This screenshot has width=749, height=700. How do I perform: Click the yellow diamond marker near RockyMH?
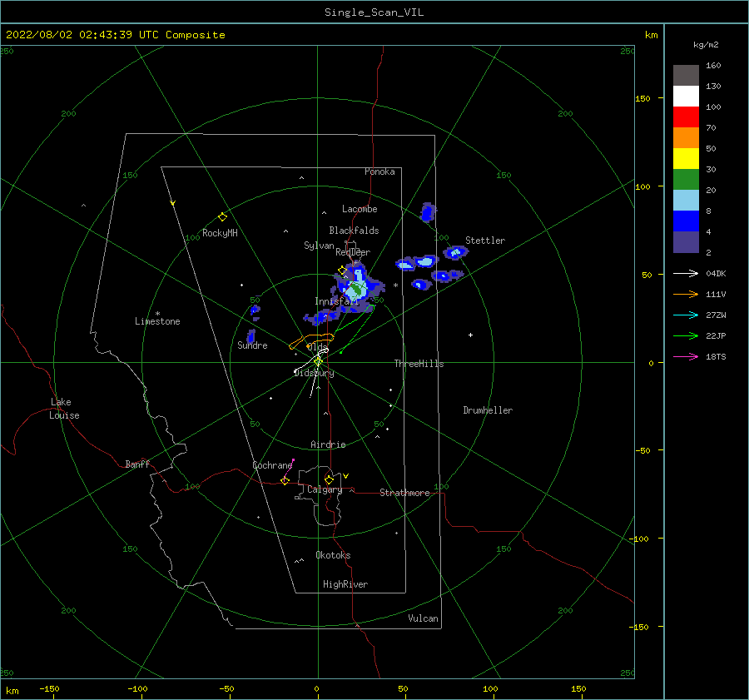222,217
